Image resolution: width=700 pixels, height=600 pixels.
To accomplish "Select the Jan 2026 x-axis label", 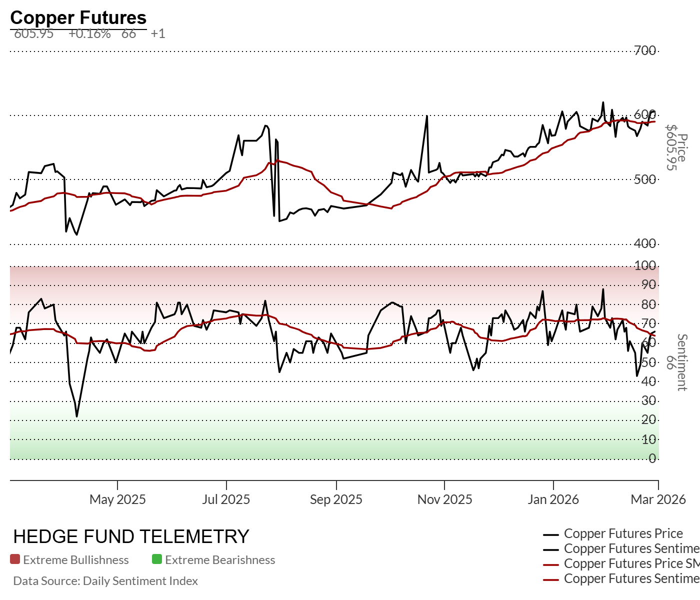I will click(553, 499).
